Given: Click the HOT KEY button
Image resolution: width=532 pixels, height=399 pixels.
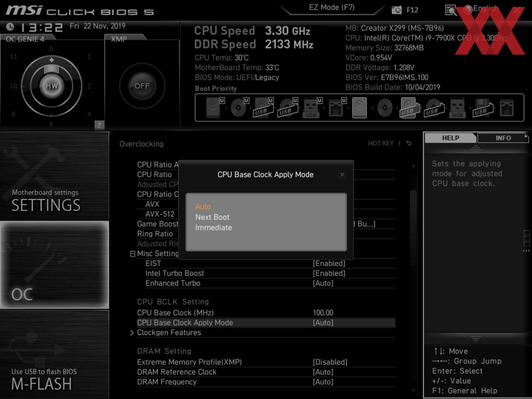Looking at the screenshot, I should 381,143.
